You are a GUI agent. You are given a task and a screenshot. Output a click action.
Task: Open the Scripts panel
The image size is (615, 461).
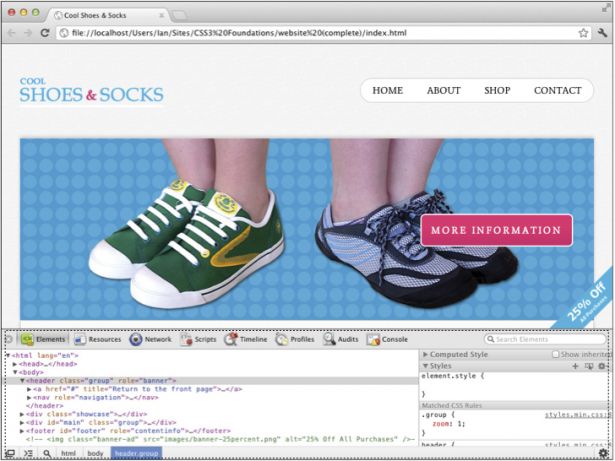click(198, 339)
